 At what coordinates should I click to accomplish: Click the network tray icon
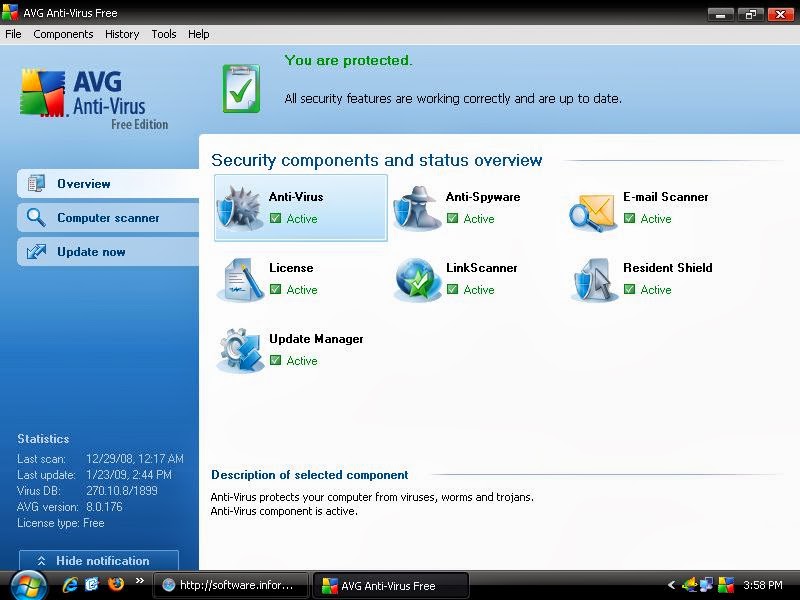(x=707, y=585)
